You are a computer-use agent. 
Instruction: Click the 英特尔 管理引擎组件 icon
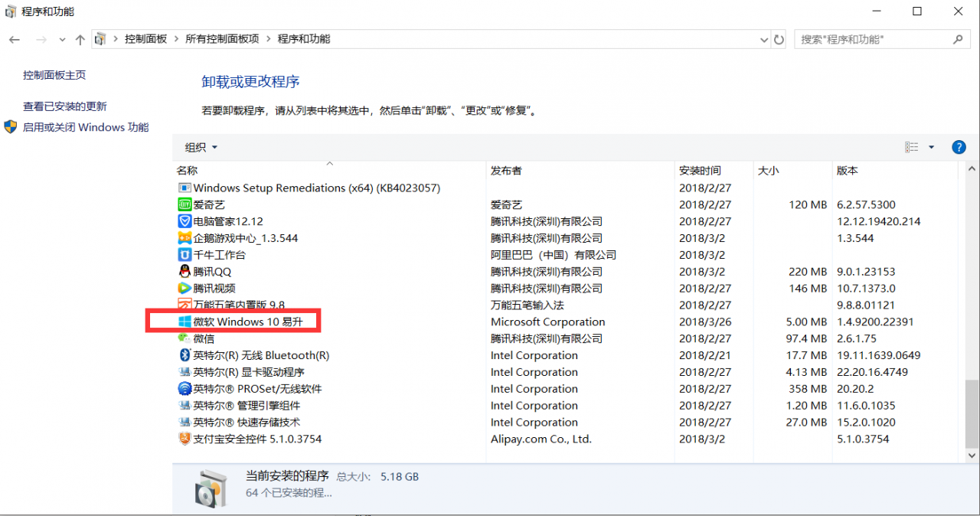click(x=185, y=406)
